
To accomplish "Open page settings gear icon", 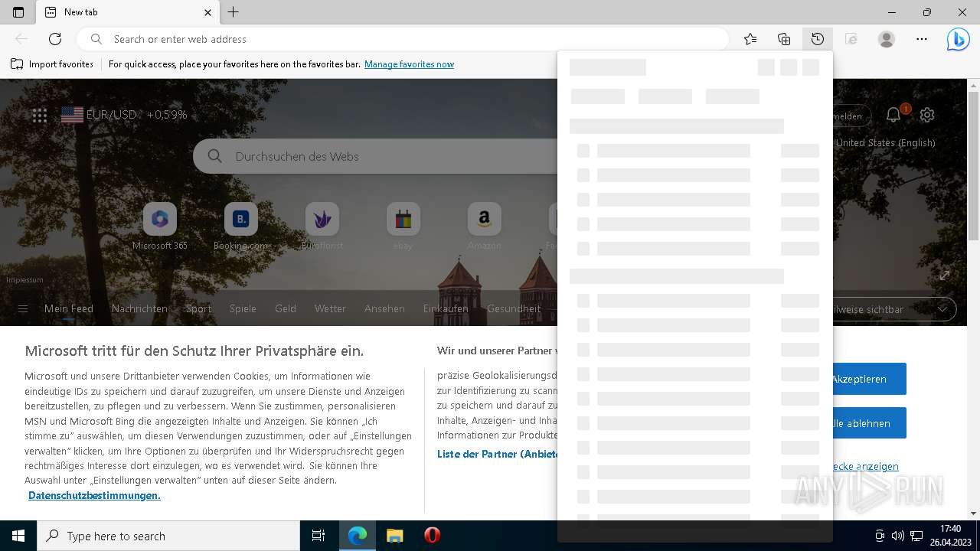I will [927, 115].
